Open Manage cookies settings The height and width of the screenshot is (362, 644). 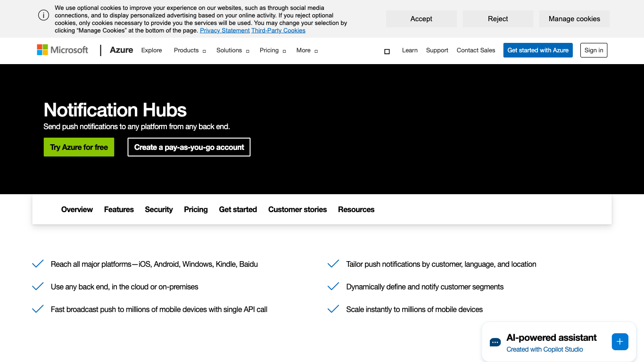(x=574, y=19)
